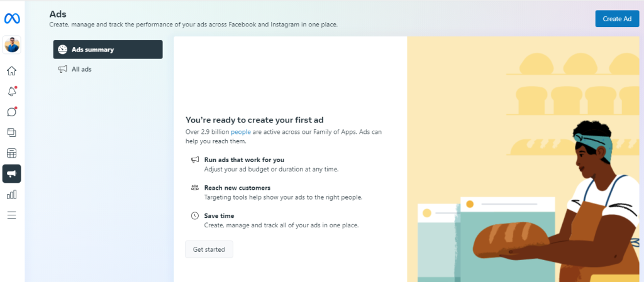Open the profile avatar in sidebar
The image size is (644, 282).
pyautogui.click(x=12, y=45)
